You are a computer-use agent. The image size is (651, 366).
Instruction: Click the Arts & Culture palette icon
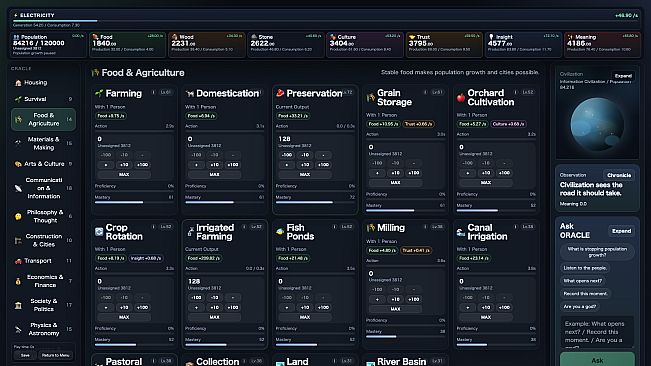click(x=18, y=164)
